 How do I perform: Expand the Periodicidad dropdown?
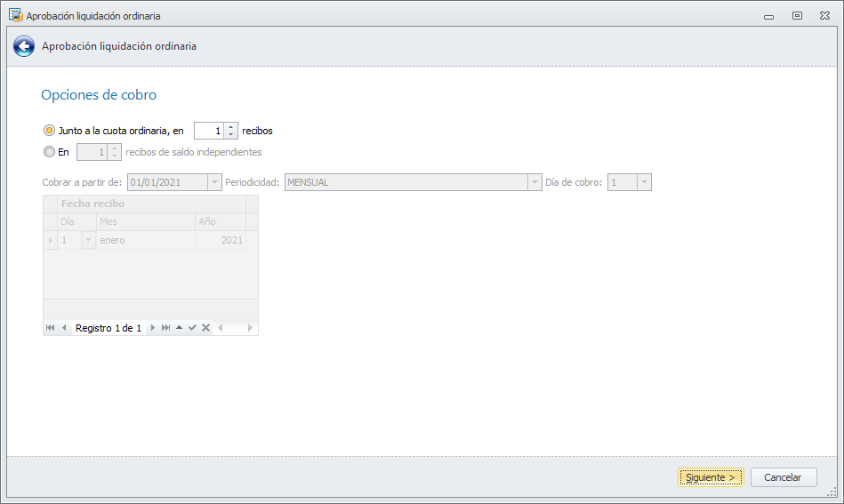pos(535,182)
